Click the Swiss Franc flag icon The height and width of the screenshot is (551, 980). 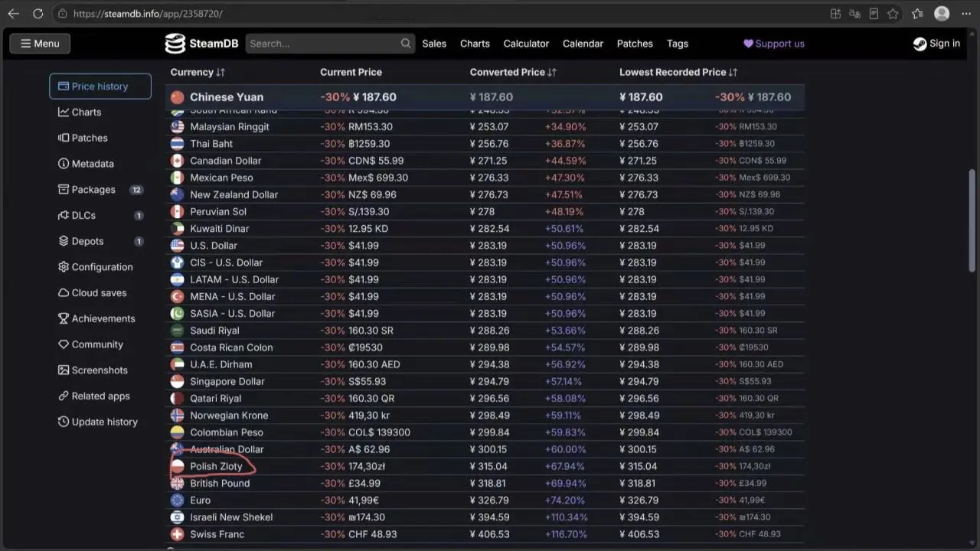pyautogui.click(x=177, y=534)
